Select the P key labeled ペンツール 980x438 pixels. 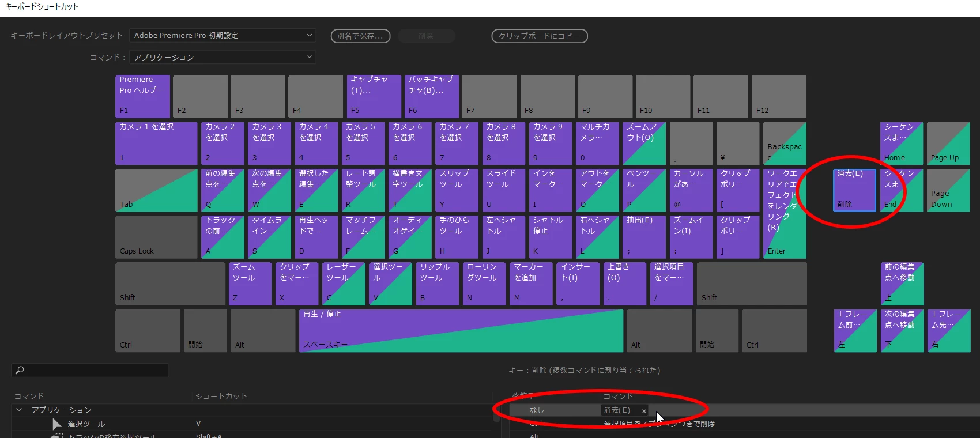(643, 190)
